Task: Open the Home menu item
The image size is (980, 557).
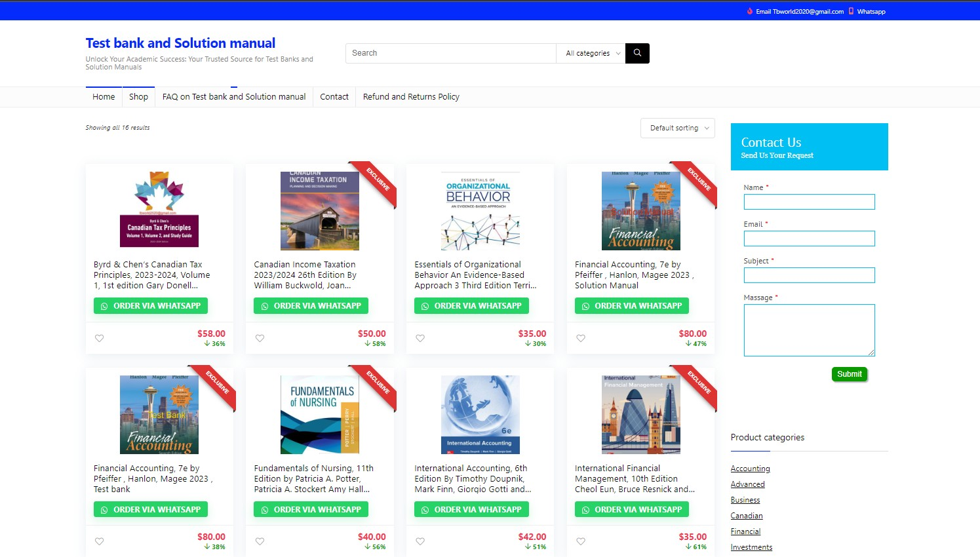Action: pyautogui.click(x=104, y=97)
